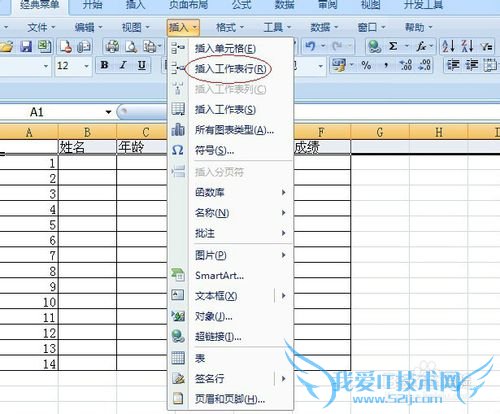Click the print preview magnifier icon
Viewport: 500px width, 414px height.
131,47
